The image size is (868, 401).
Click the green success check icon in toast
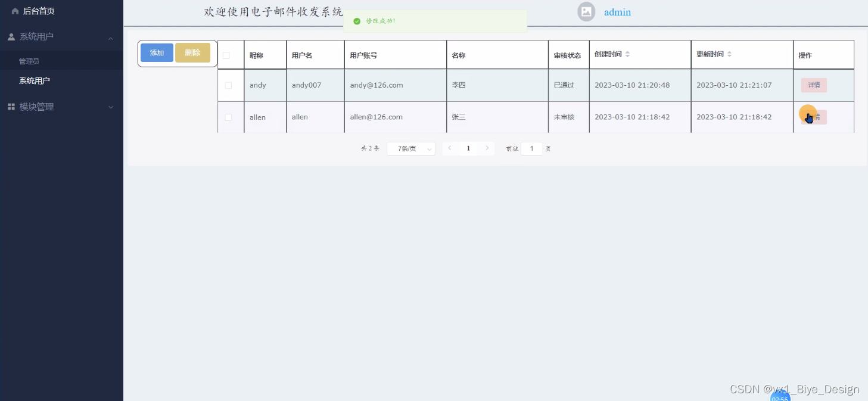(x=357, y=21)
